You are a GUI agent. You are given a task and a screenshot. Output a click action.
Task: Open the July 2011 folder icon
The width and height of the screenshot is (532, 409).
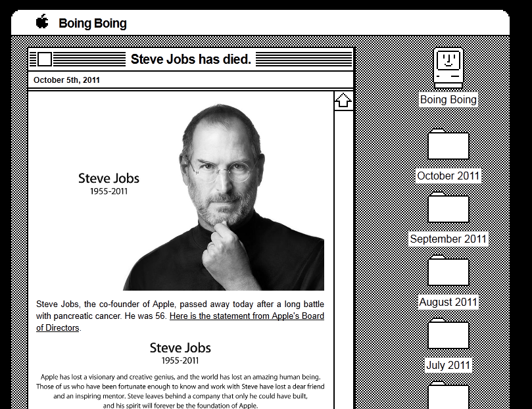point(448,333)
